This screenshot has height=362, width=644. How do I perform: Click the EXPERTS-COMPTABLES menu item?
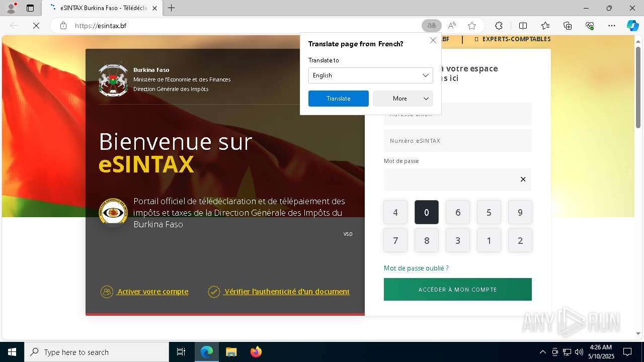pyautogui.click(x=512, y=39)
